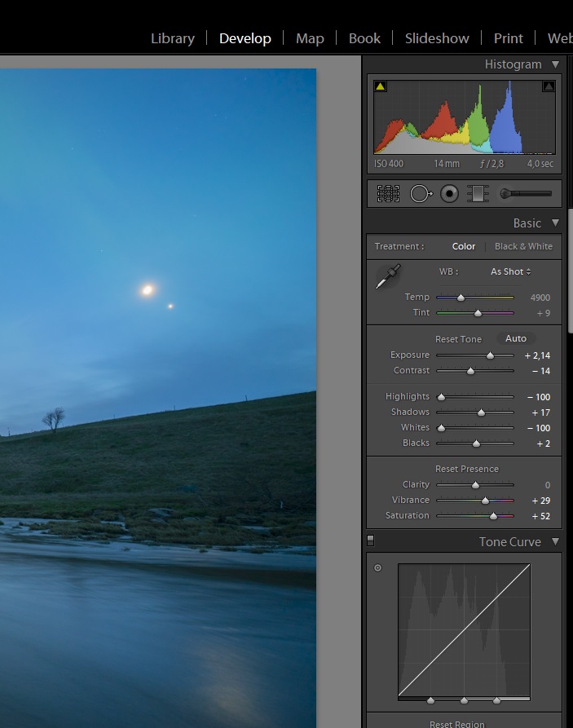Screen dimensions: 573x728
Task: Click Reset Presence label
Action: [x=466, y=469]
